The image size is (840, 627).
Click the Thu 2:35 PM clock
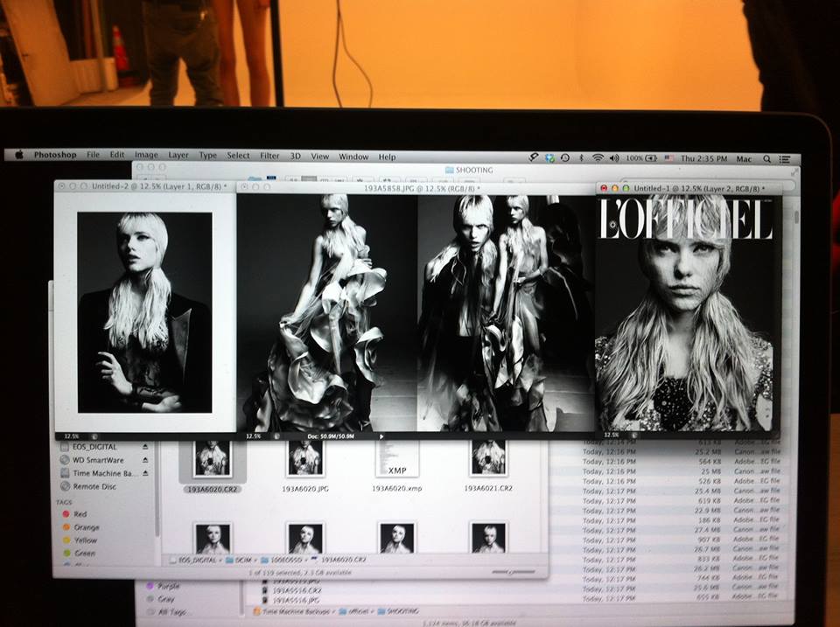tap(703, 158)
